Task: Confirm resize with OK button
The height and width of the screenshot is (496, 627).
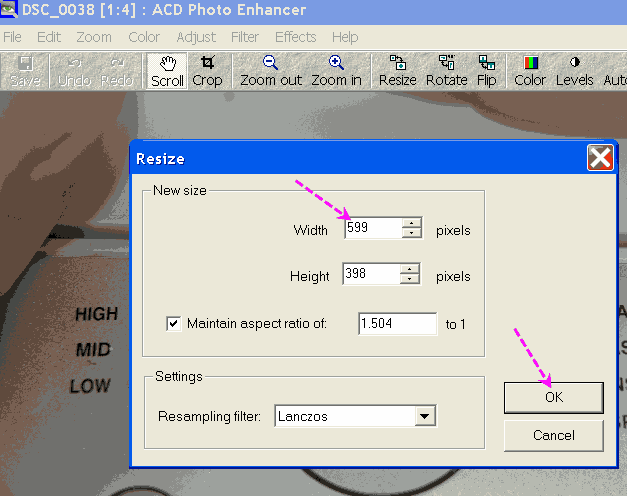Action: [554, 397]
